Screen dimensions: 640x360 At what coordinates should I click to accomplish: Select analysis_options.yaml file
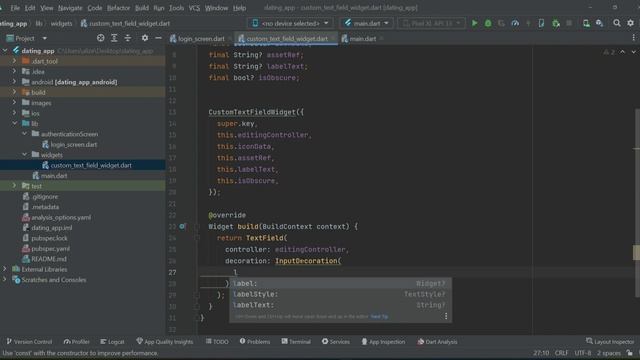pos(61,217)
